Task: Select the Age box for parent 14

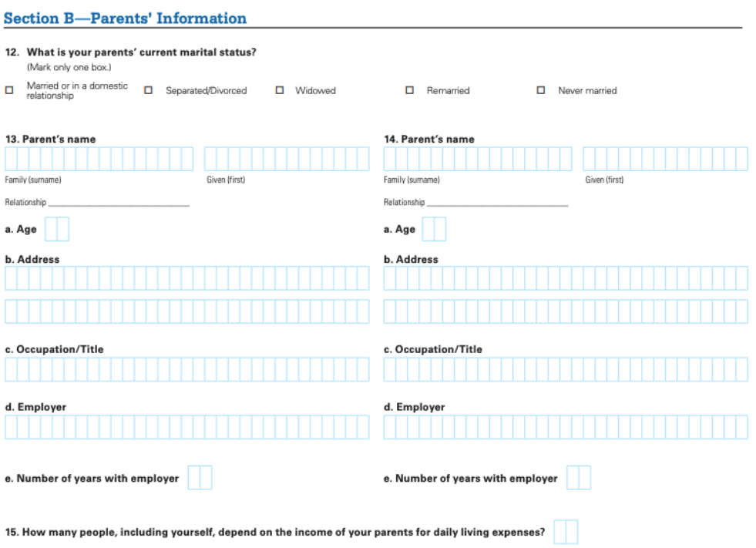Action: [x=435, y=230]
